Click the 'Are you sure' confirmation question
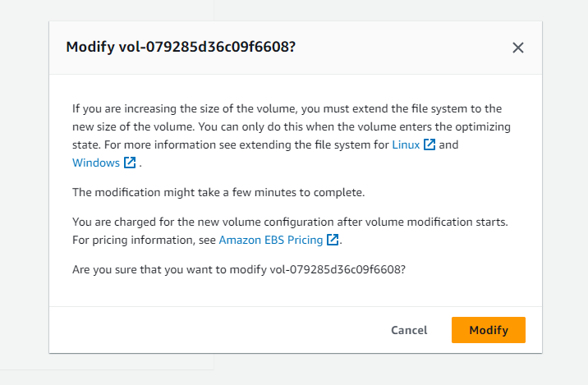Viewport: 588px width, 385px height. pos(239,269)
